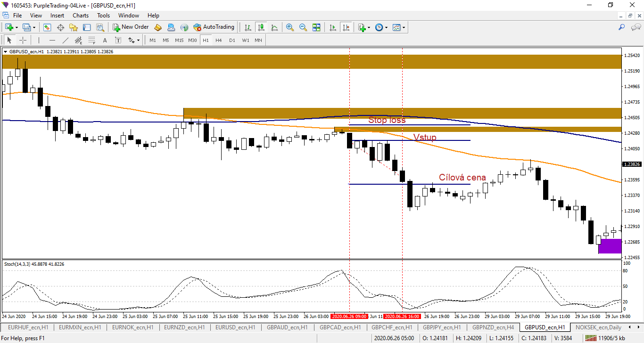Select the Fibonacci retracement tool
This screenshot has width=644, height=343.
(91, 40)
